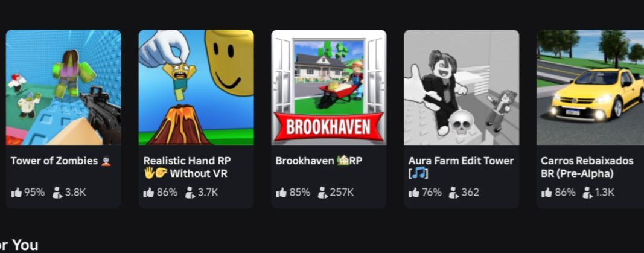Open the Carros Rebaixados BR yellow car thumbnail

pos(590,87)
